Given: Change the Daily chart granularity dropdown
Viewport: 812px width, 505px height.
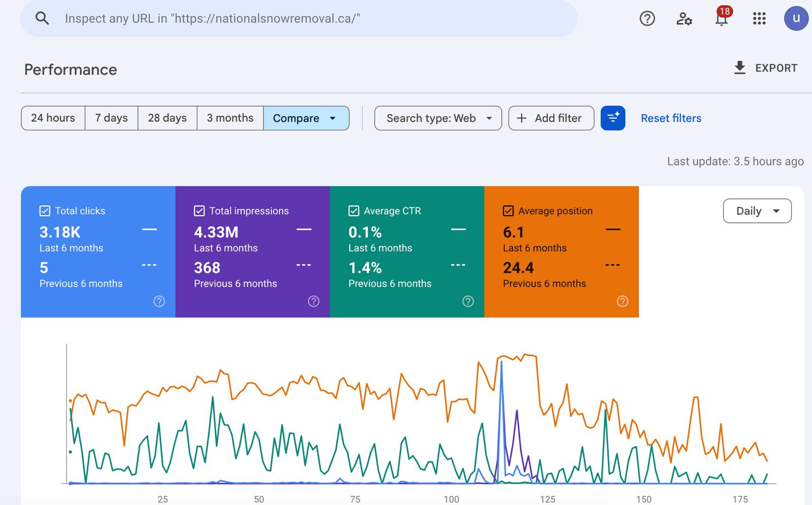Looking at the screenshot, I should pyautogui.click(x=757, y=211).
